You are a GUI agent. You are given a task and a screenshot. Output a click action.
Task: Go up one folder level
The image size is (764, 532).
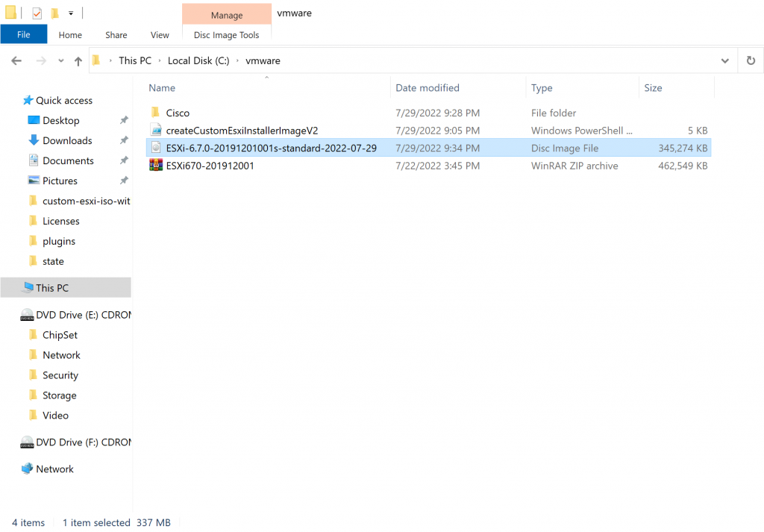78,61
